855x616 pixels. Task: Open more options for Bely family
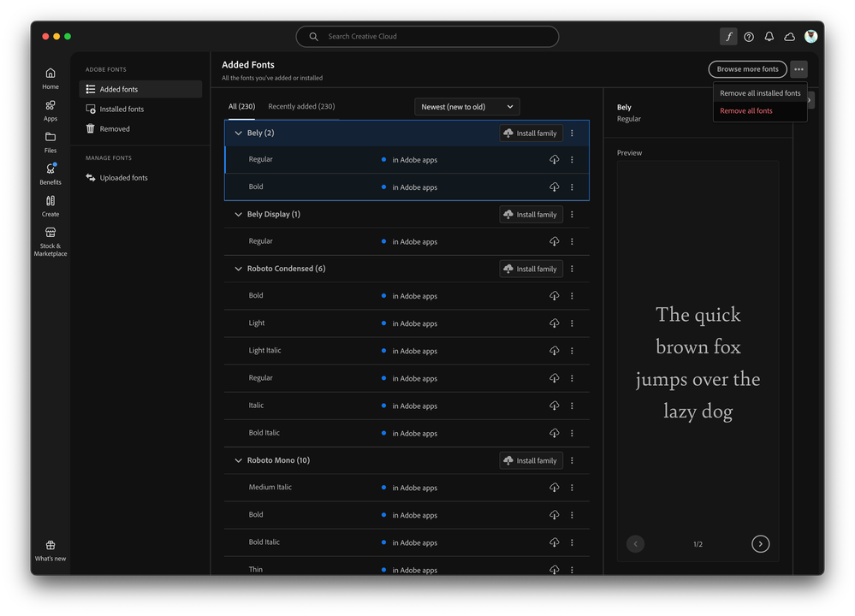click(x=572, y=133)
